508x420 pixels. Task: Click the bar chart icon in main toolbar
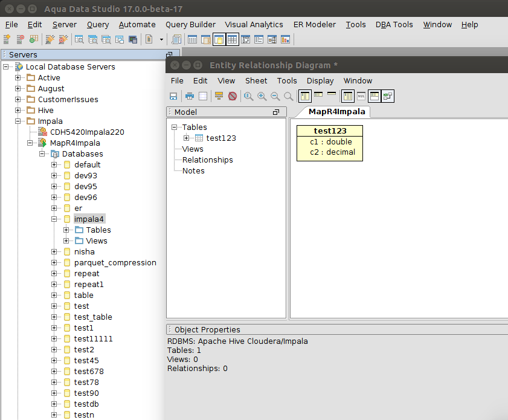pos(286,39)
